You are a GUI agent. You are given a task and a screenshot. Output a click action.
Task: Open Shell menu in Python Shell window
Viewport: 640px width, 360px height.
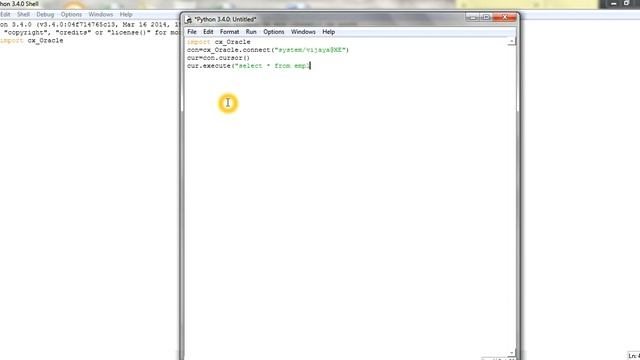[23, 14]
